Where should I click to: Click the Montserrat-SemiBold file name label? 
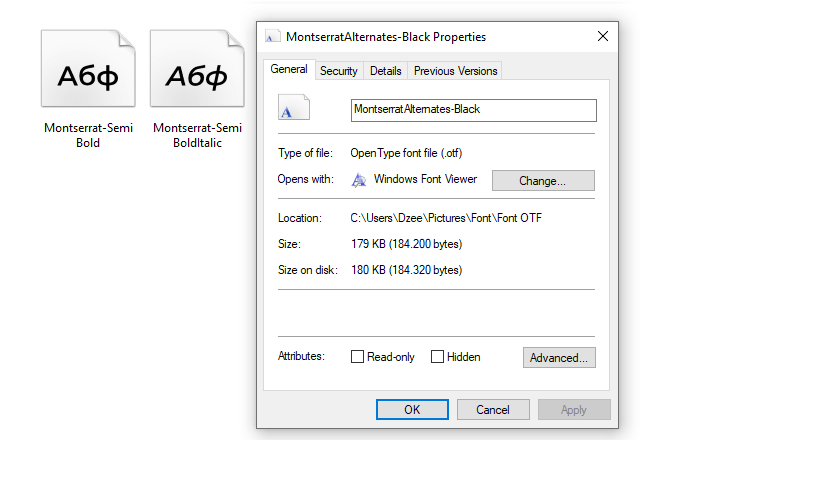coord(88,135)
